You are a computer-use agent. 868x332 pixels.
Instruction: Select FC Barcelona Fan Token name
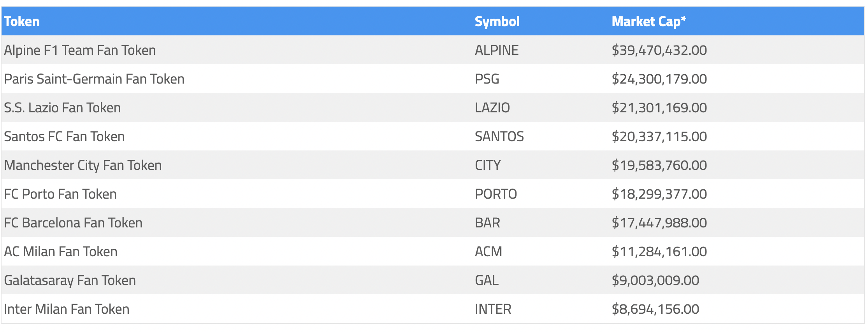[x=73, y=223]
